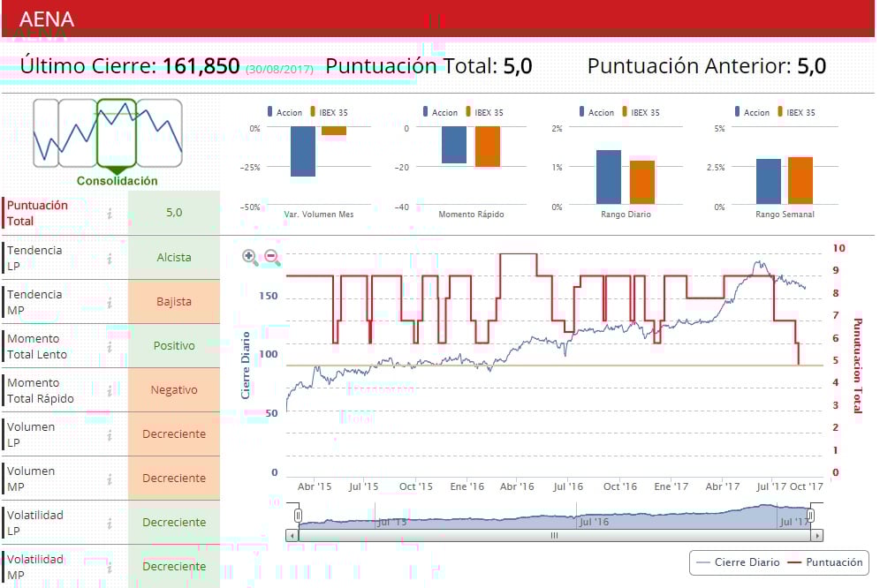Click Decreciente cell for Volumen LP
The image size is (880, 588).
click(x=174, y=434)
